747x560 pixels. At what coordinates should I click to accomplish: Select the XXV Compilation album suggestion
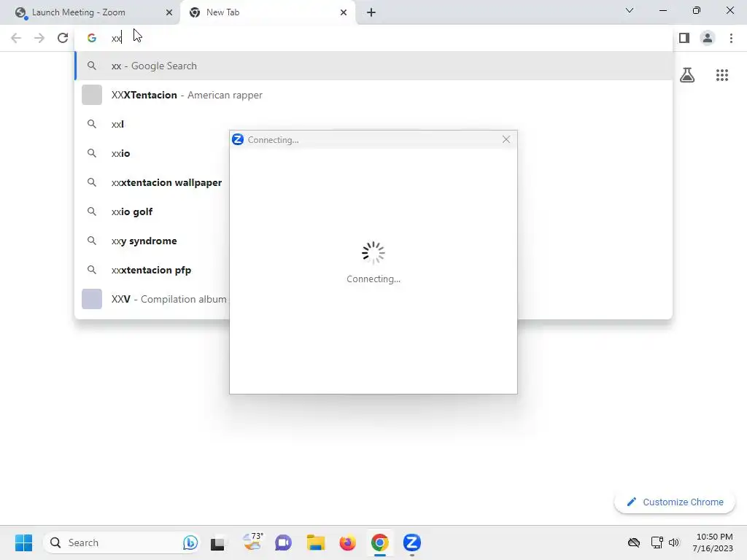pos(152,299)
